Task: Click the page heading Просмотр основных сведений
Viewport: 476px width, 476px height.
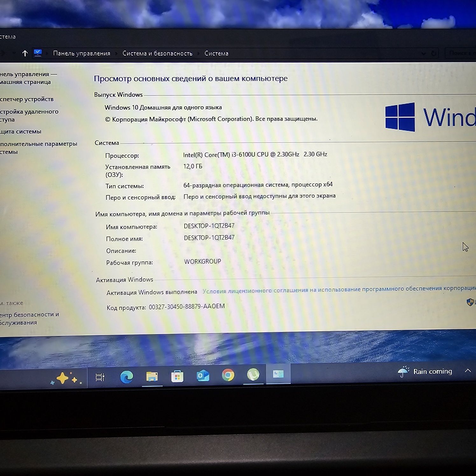Action: [x=191, y=79]
